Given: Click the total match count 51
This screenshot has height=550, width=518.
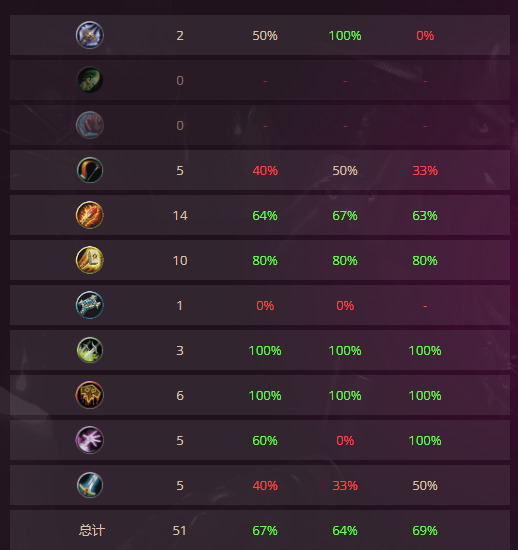Looking at the screenshot, I should [x=180, y=530].
